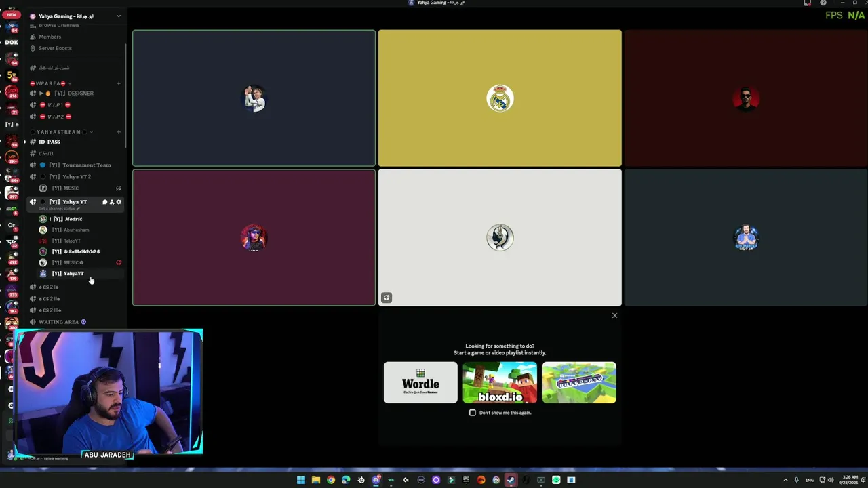Image resolution: width=868 pixels, height=488 pixels.
Task: Collapse the YAHYASTREAM category
Action: (61, 132)
